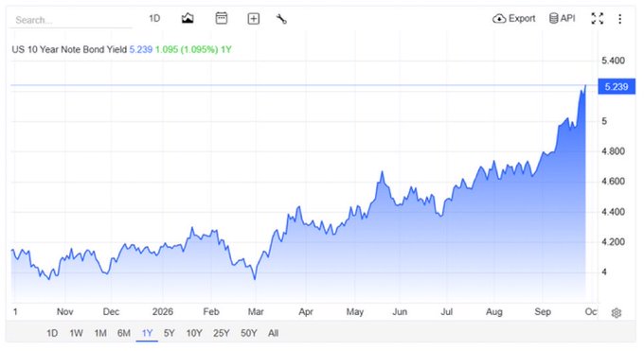Click the Search input field
The image size is (644, 351).
[71, 20]
